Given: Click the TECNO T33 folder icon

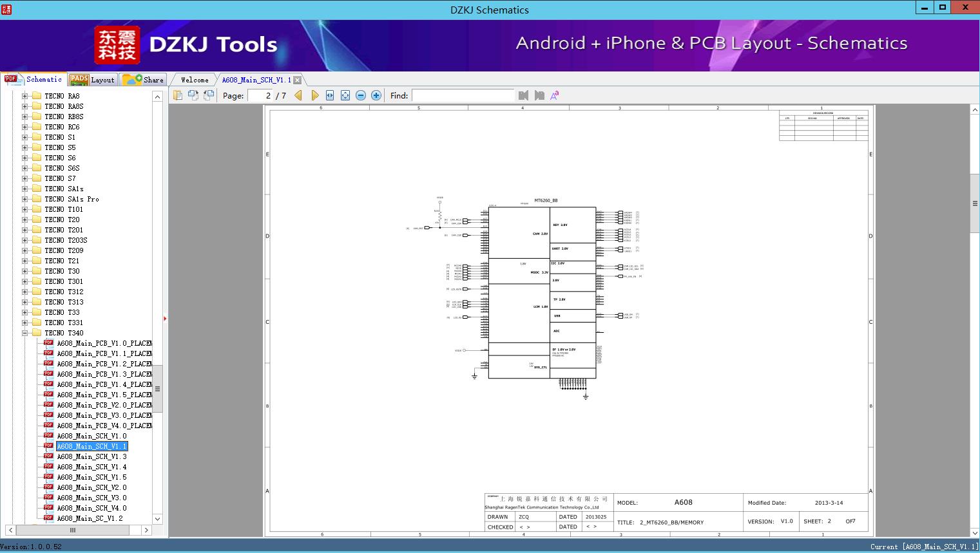Looking at the screenshot, I should tap(36, 312).
